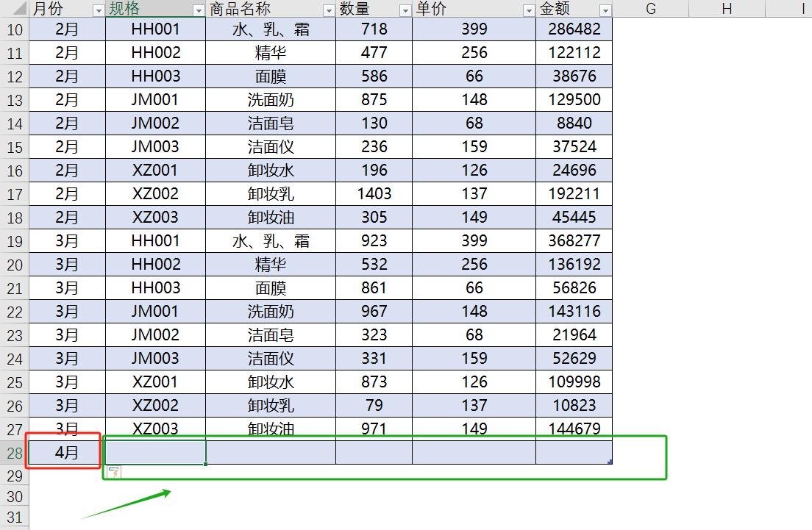Click cell with amount 122112
The width and height of the screenshot is (812, 530).
coord(574,53)
